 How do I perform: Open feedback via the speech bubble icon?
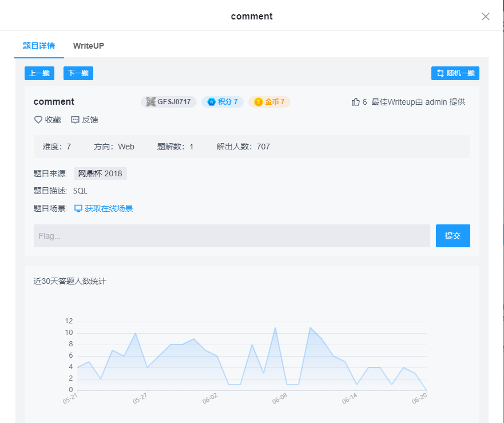click(75, 120)
